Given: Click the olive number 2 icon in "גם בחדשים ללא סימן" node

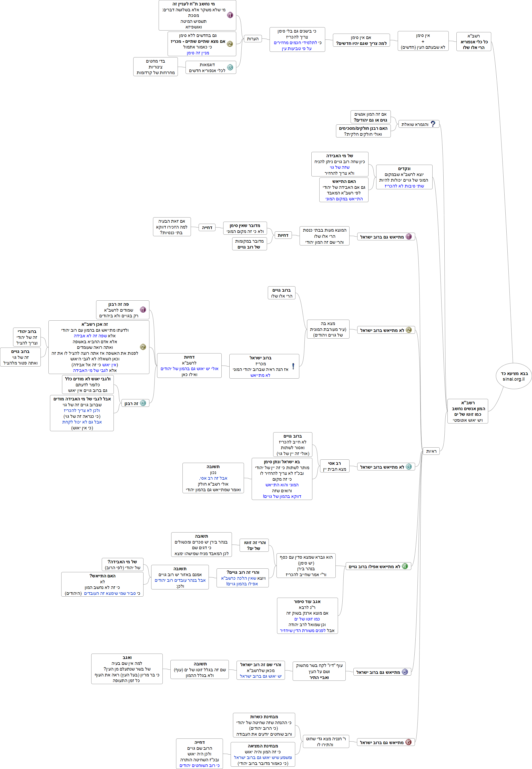Looking at the screenshot, I should pos(230,44).
